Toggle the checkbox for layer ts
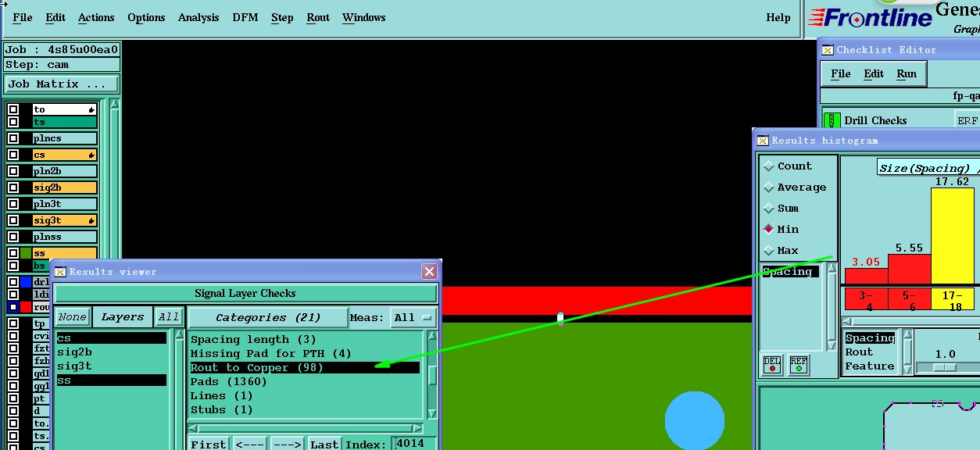 pyautogui.click(x=13, y=122)
